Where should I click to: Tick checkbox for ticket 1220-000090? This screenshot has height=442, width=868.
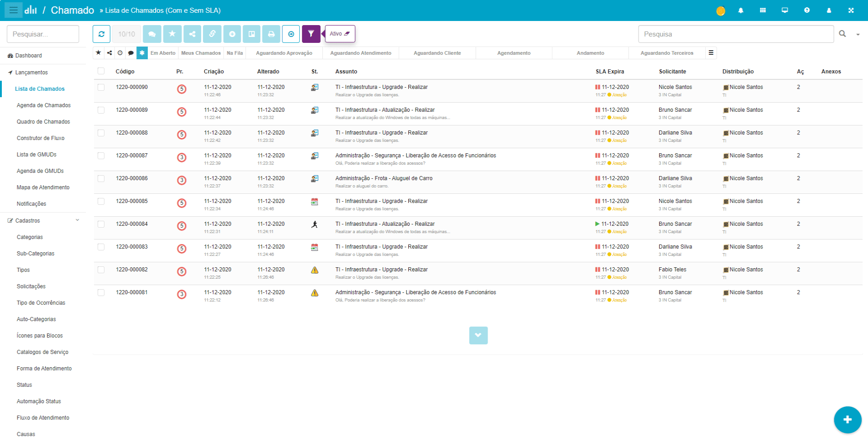(x=101, y=87)
